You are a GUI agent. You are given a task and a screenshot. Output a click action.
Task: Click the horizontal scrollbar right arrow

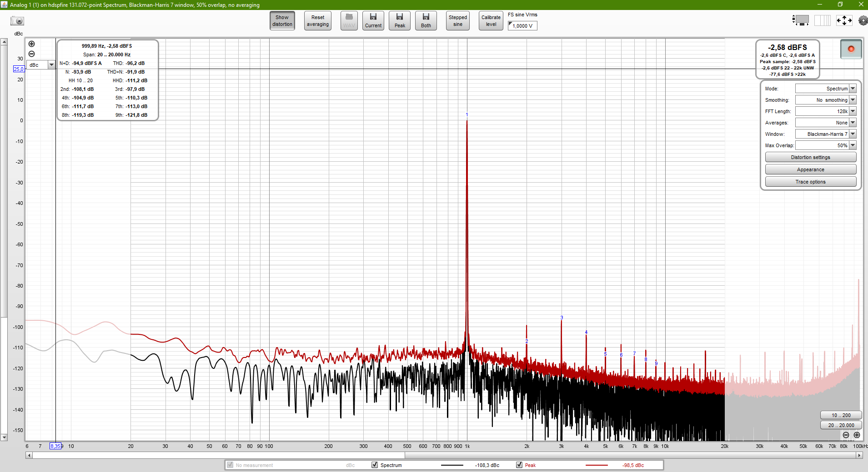pos(859,455)
